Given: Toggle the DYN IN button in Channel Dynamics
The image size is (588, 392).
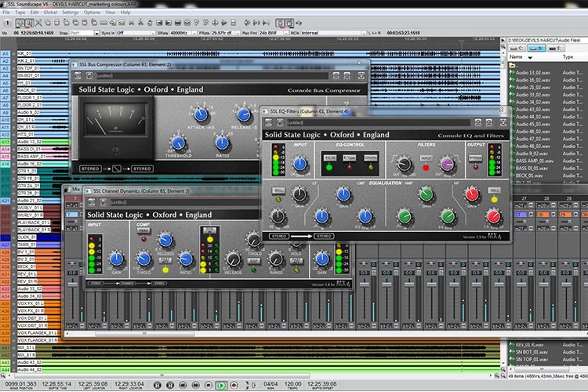Looking at the screenshot, I should (x=209, y=230).
